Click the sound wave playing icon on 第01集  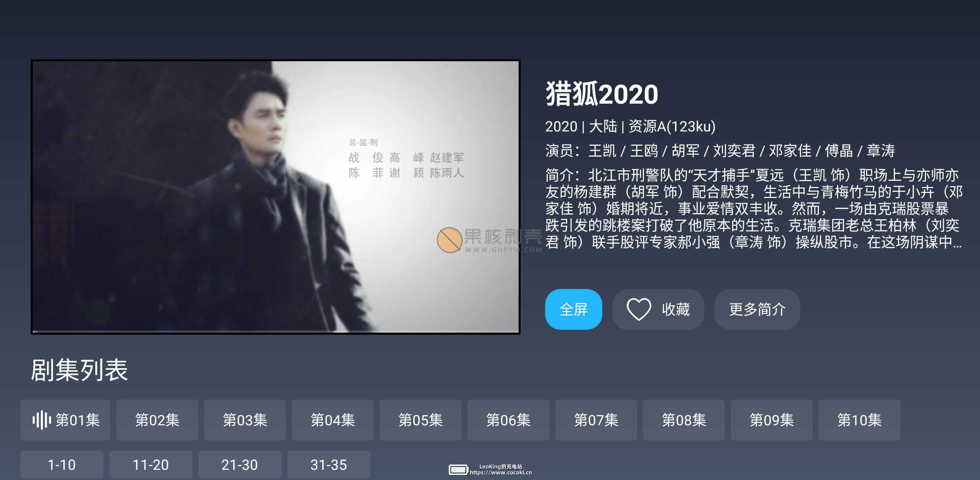tap(41, 420)
